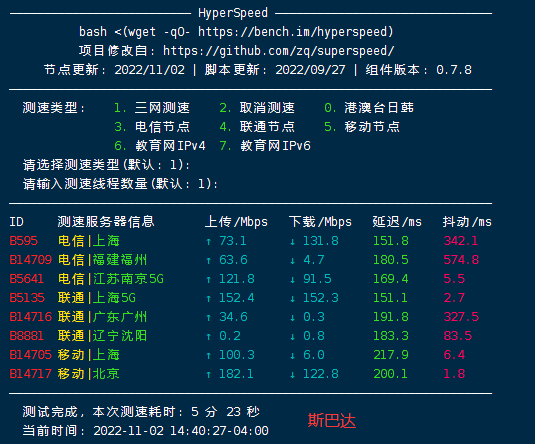Click the 请输入测速线程数量 prompt line

(120, 184)
